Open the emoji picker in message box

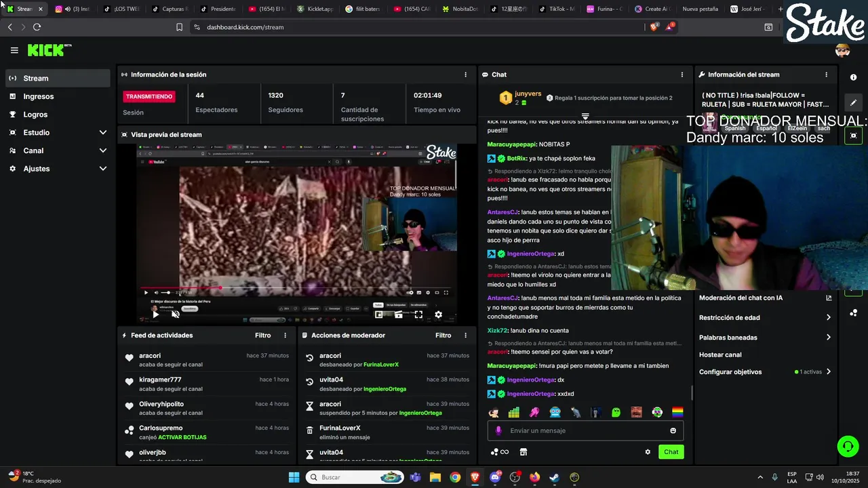[673, 430]
